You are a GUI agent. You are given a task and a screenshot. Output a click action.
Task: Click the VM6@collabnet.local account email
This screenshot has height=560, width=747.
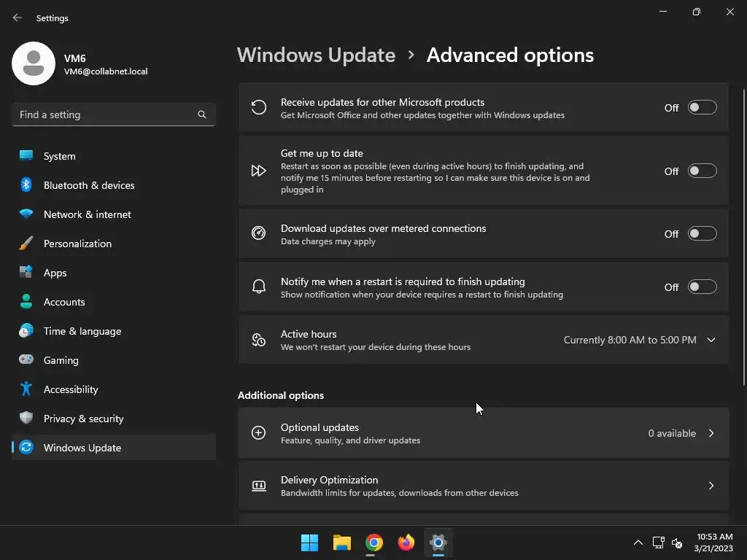pyautogui.click(x=106, y=71)
